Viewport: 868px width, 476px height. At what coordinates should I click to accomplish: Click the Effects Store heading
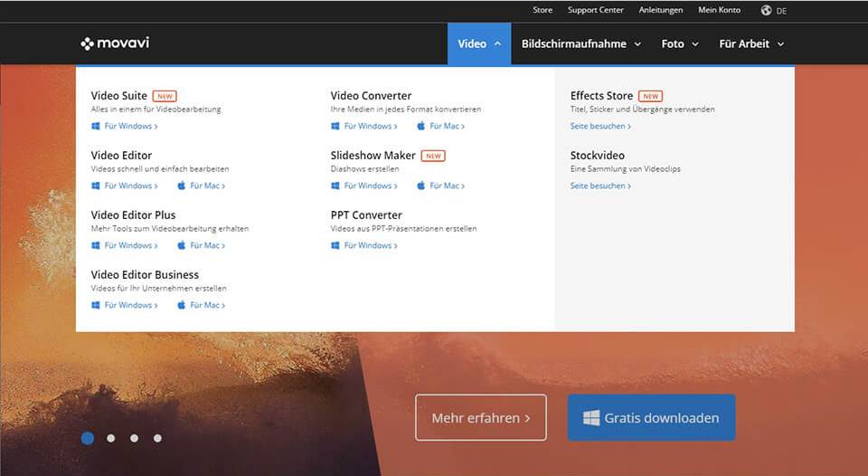(601, 95)
